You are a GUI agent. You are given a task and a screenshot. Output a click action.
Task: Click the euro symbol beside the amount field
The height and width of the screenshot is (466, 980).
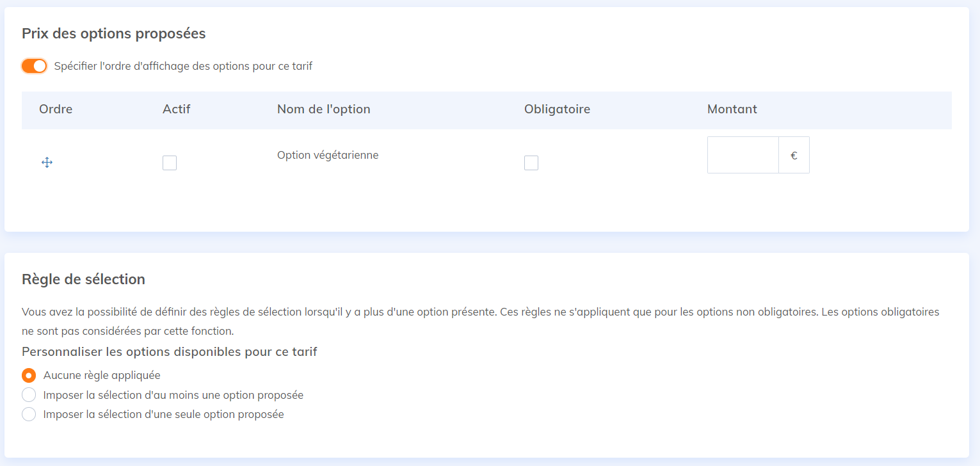pos(794,155)
